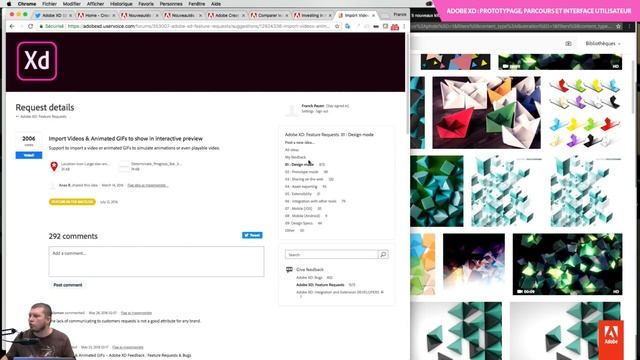This screenshot has height=360, width=640.
Task: Click the Sign out link
Action: (322, 111)
